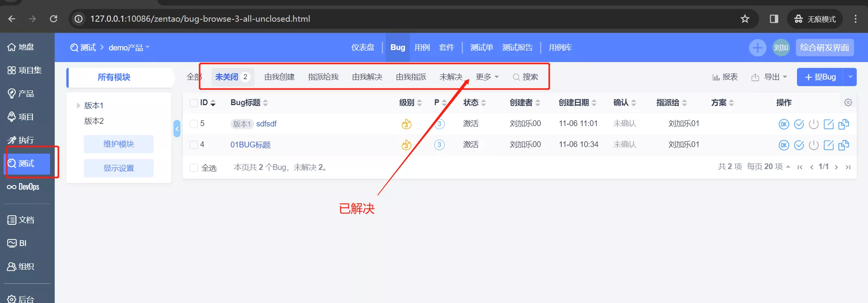Click the confirm (OK) icon for bug 5

[x=784, y=124]
